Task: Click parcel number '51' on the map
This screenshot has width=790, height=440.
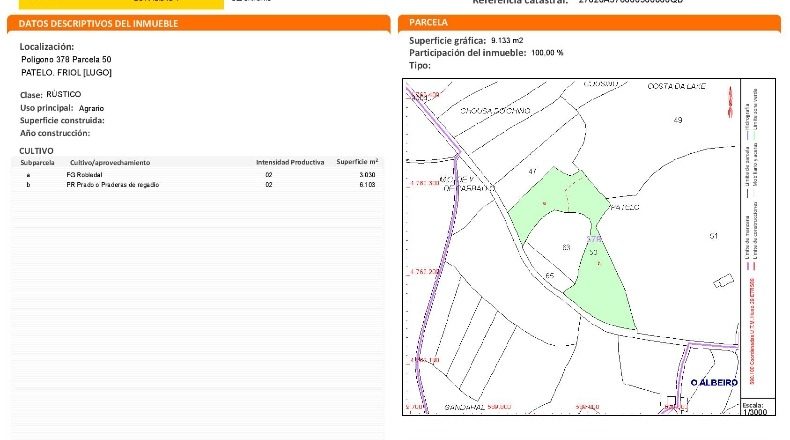Action: pyautogui.click(x=713, y=236)
